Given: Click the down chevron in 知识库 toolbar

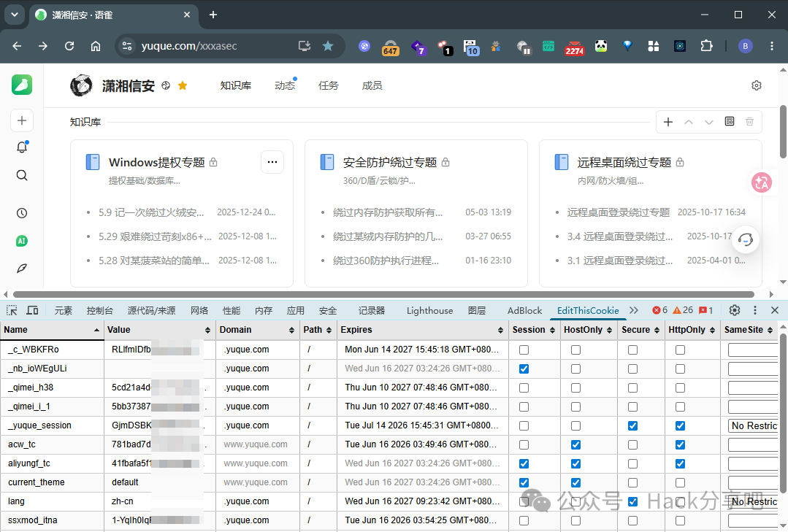Looking at the screenshot, I should (x=708, y=122).
